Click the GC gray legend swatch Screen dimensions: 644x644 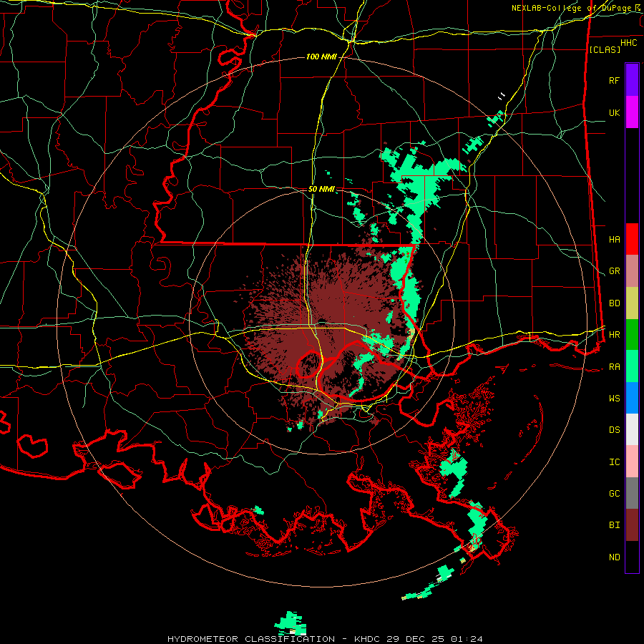(632, 493)
